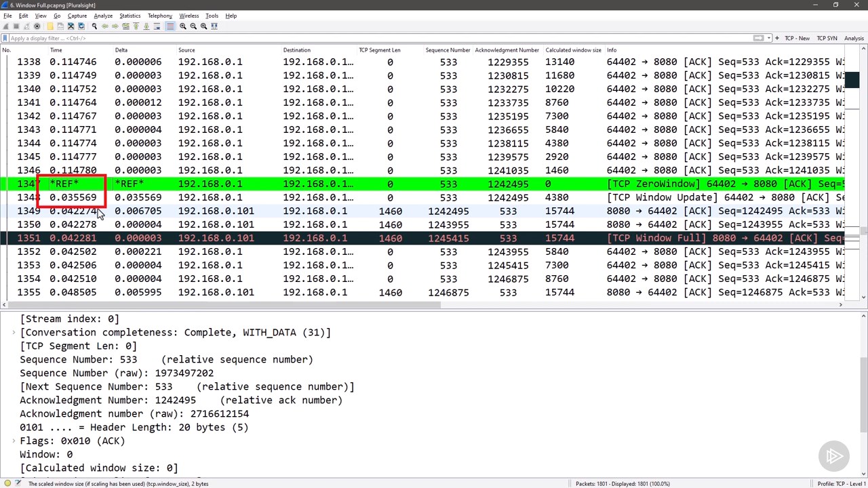Start capturing packets with the shark fin icon

[x=6, y=26]
